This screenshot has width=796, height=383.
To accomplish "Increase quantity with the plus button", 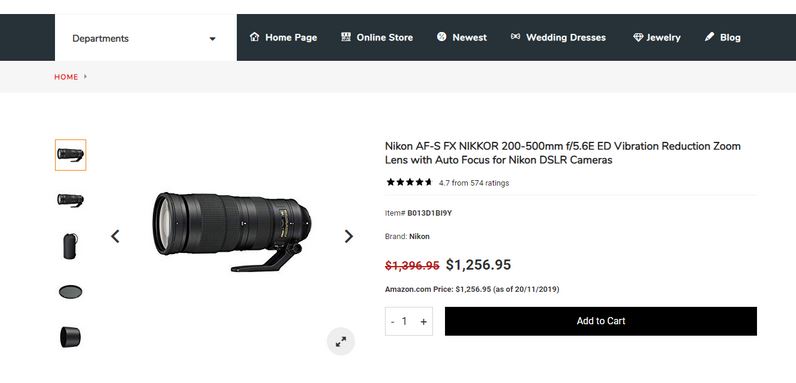I will click(x=423, y=322).
